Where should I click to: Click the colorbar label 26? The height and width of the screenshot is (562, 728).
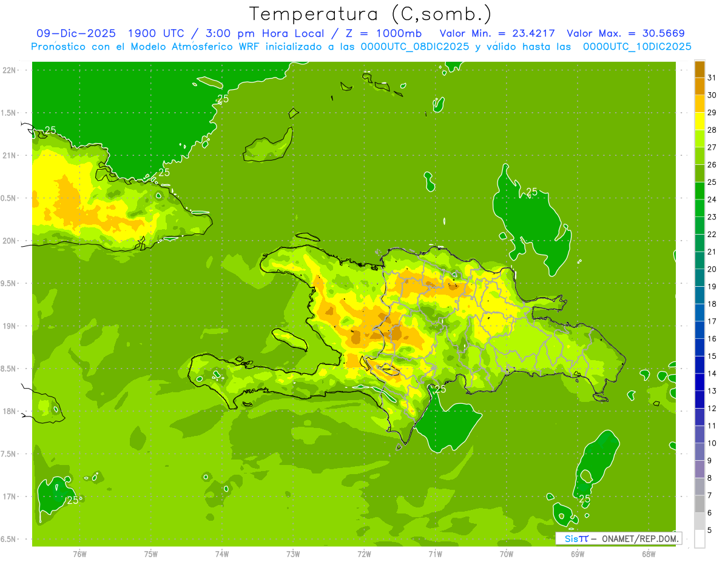click(712, 164)
